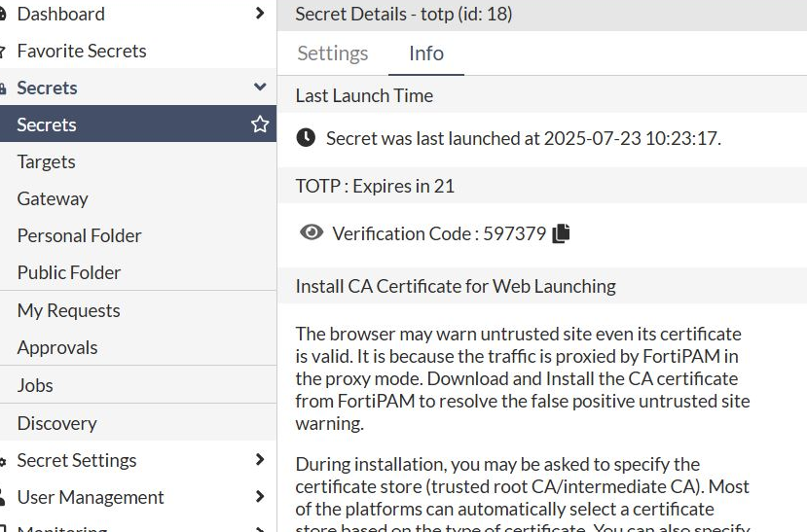Switch to the Settings tab
This screenshot has height=532, width=807.
click(x=332, y=53)
